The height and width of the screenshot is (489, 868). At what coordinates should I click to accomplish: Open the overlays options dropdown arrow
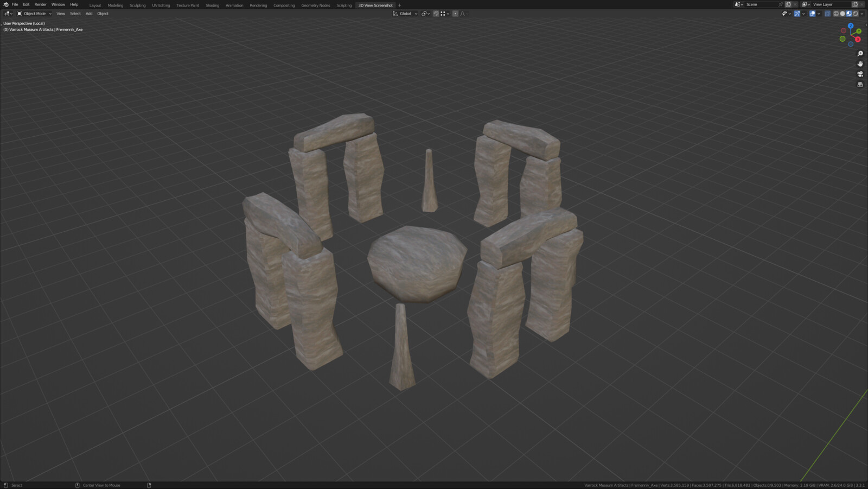[x=819, y=14]
